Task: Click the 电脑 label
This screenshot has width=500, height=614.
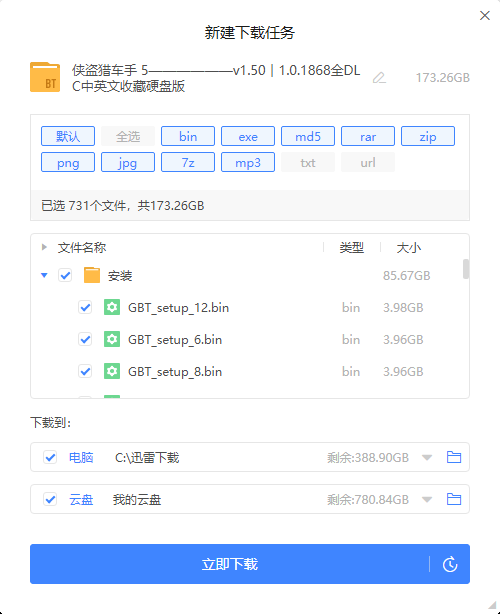Action: [81, 457]
